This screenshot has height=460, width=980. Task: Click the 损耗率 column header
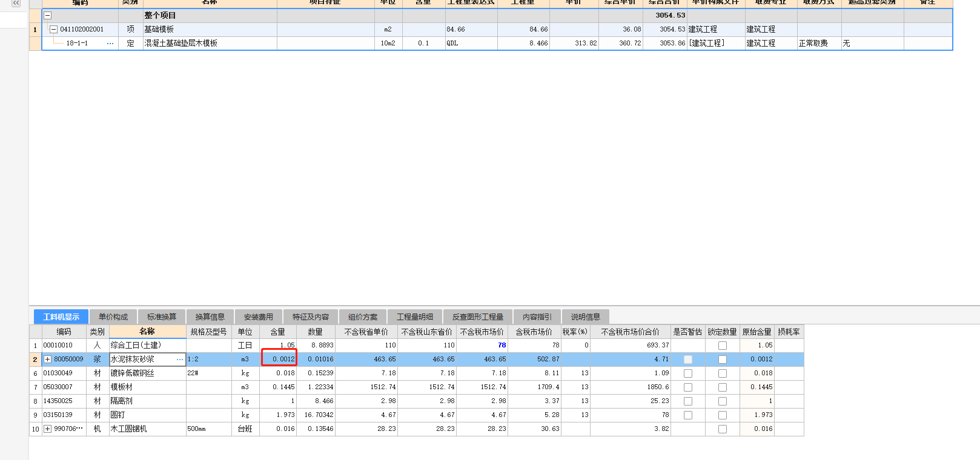coord(789,332)
